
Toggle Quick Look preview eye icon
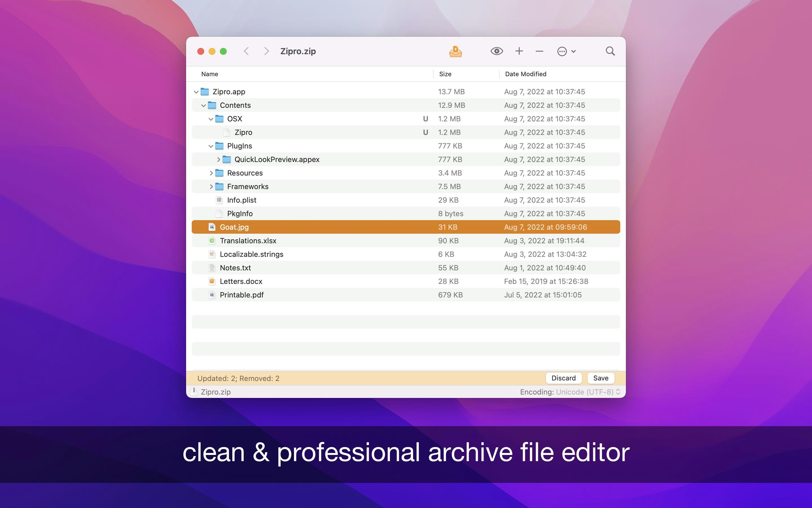point(497,51)
